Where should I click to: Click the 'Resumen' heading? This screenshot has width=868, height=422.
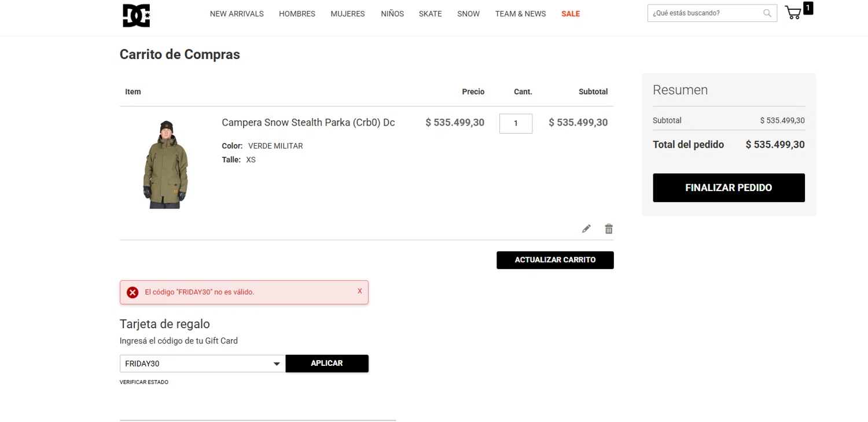pos(680,90)
